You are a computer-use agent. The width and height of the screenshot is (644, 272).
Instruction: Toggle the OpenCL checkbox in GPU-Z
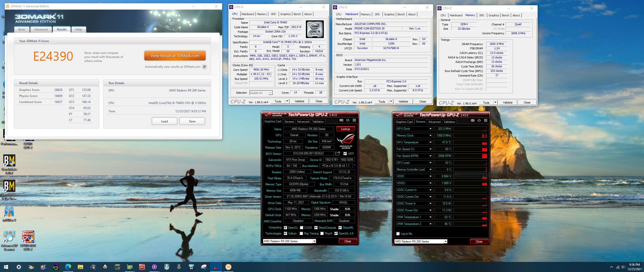pyautogui.click(x=285, y=227)
